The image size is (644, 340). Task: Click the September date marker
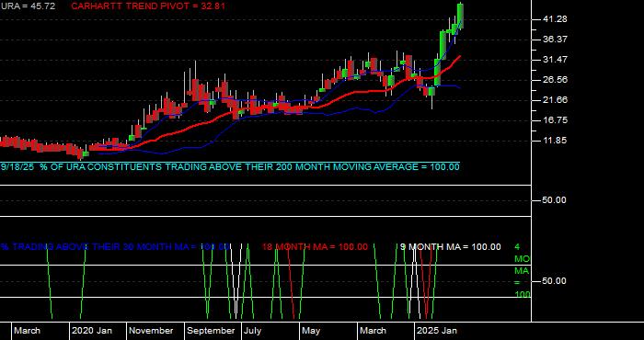tap(211, 331)
